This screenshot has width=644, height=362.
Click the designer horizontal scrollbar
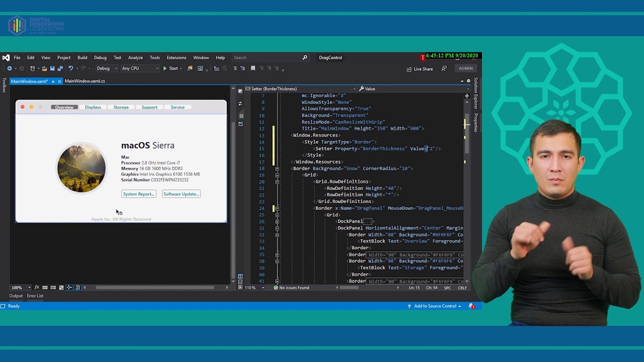(155, 288)
